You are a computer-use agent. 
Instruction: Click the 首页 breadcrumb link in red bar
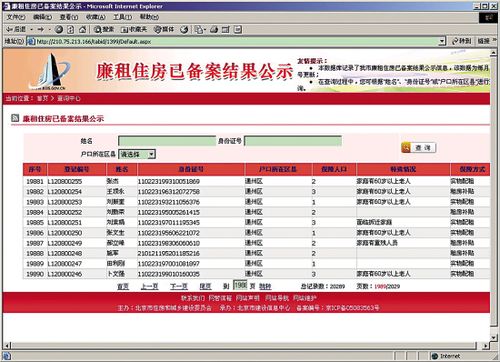tap(42, 98)
